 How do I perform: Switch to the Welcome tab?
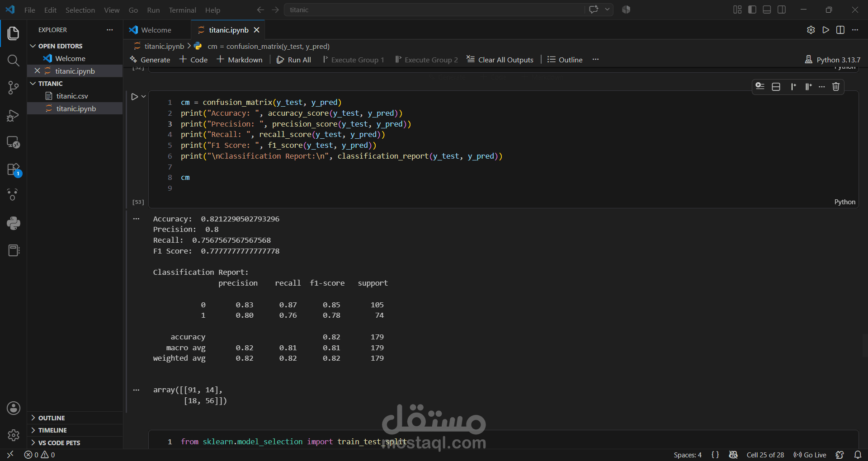tap(156, 30)
